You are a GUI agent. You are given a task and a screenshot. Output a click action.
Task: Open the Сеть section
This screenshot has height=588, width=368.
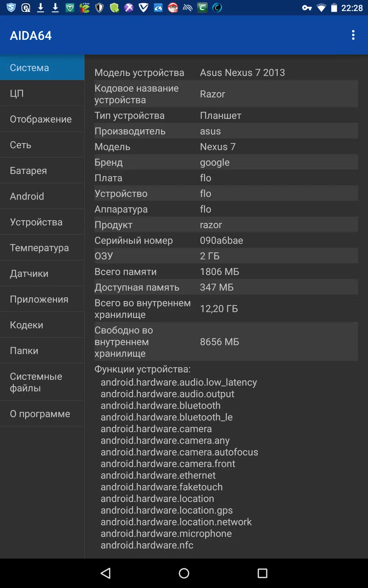(42, 145)
